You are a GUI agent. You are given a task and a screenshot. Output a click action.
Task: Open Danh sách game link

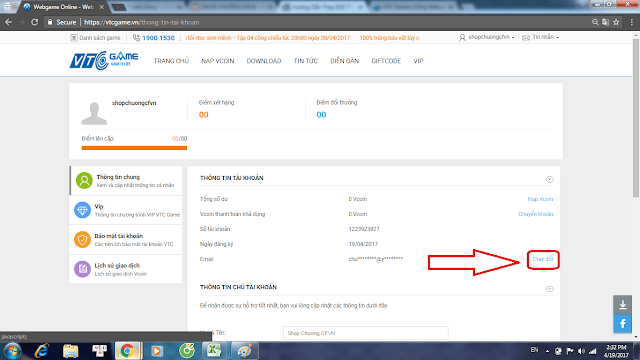click(x=96, y=38)
